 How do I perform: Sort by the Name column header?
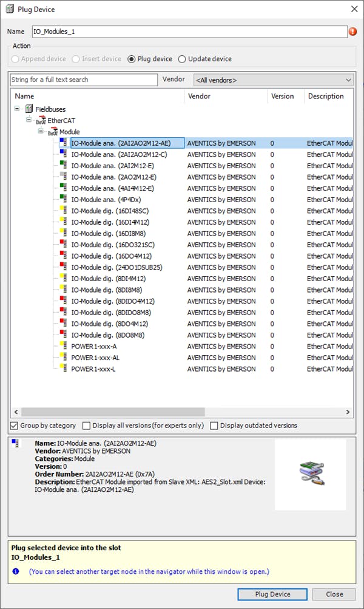tap(98, 97)
